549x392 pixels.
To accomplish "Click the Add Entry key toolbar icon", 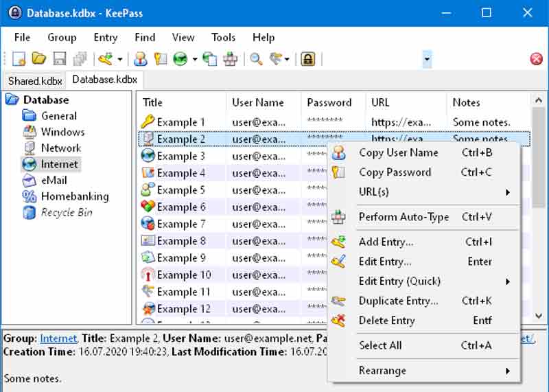I will [x=106, y=59].
